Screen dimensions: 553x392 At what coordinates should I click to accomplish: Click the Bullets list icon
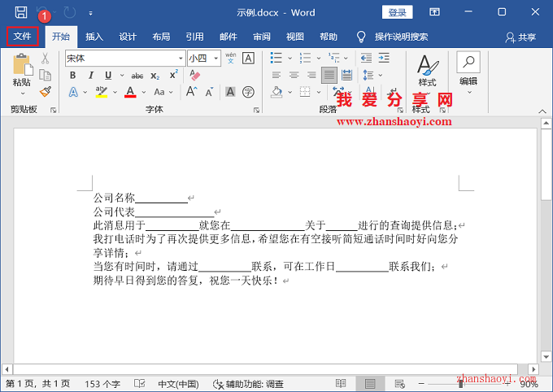click(276, 58)
